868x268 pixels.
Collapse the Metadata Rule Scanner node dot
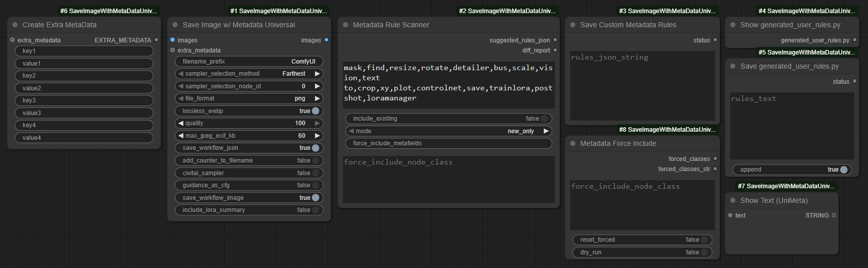click(345, 25)
